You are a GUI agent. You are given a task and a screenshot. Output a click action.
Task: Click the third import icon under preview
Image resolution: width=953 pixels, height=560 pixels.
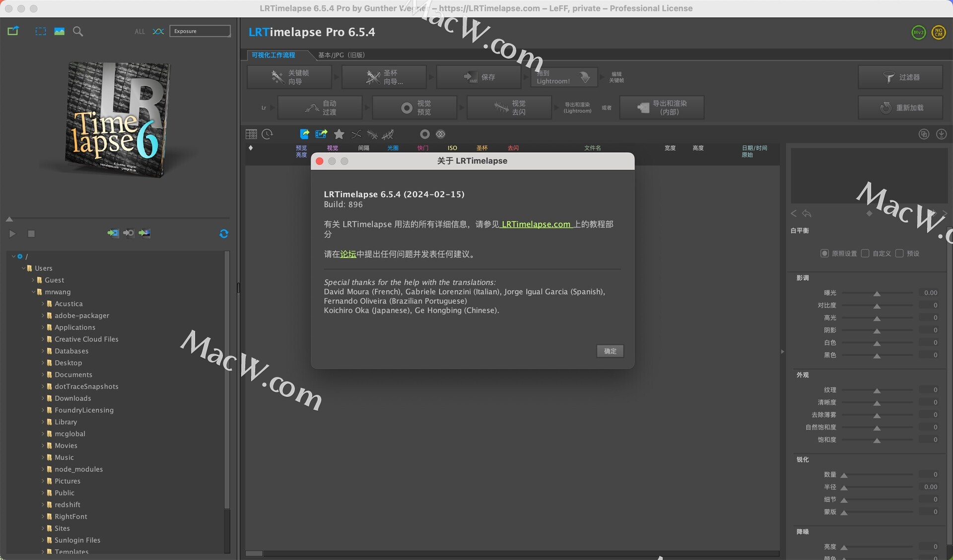point(144,233)
